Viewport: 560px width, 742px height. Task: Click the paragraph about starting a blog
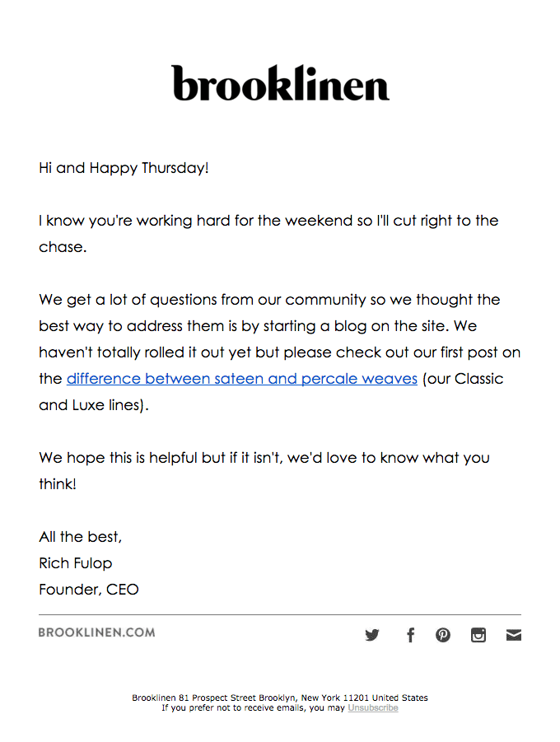[x=279, y=352]
